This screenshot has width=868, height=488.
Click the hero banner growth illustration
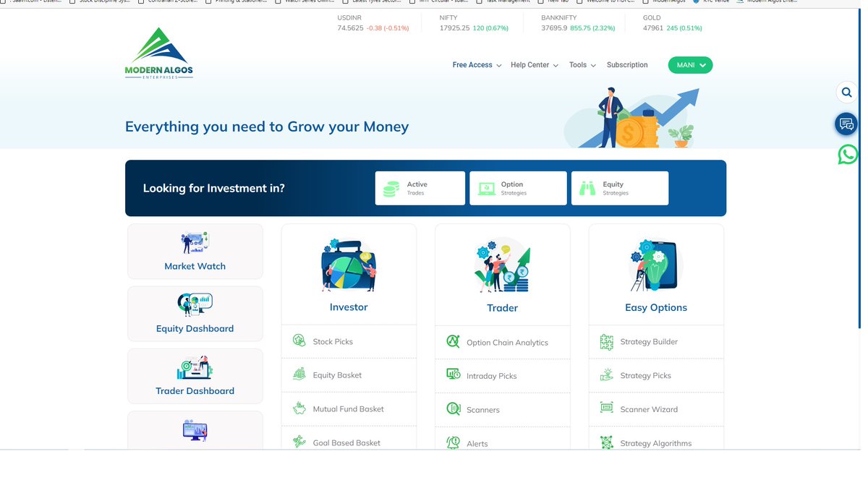coord(632,118)
